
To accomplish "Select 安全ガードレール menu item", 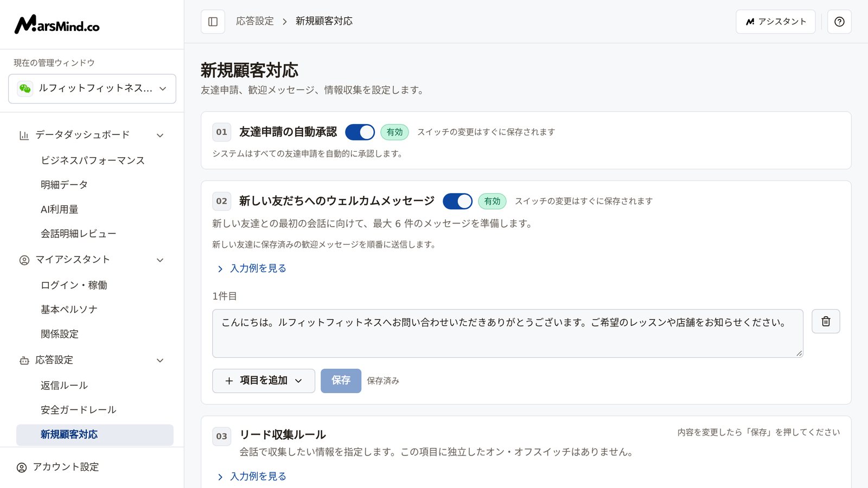I will tap(79, 410).
